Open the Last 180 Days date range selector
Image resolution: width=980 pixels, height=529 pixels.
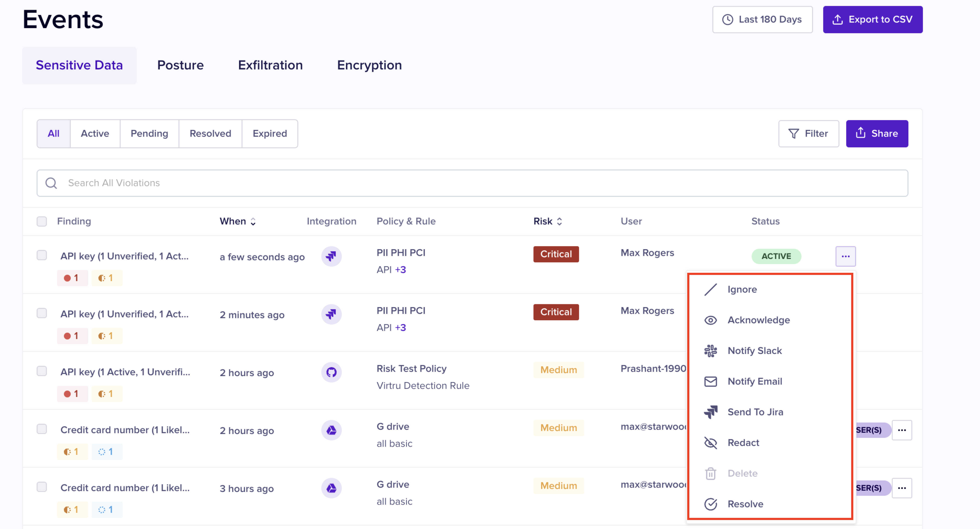click(x=762, y=19)
